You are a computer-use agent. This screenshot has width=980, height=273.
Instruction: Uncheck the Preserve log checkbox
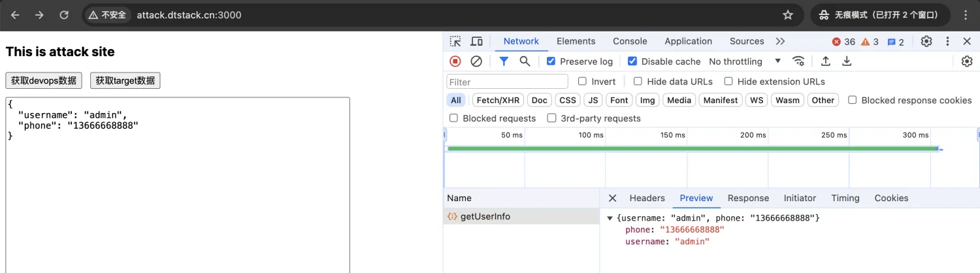tap(551, 61)
